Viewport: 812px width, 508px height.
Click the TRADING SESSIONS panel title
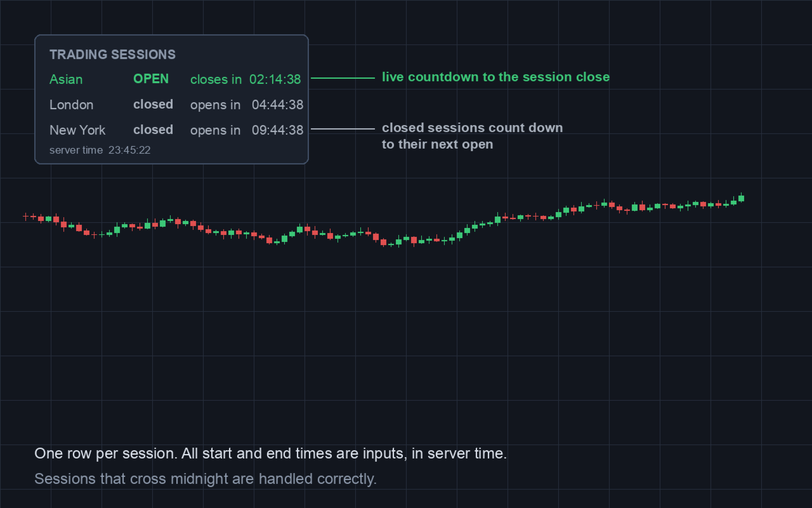point(112,55)
